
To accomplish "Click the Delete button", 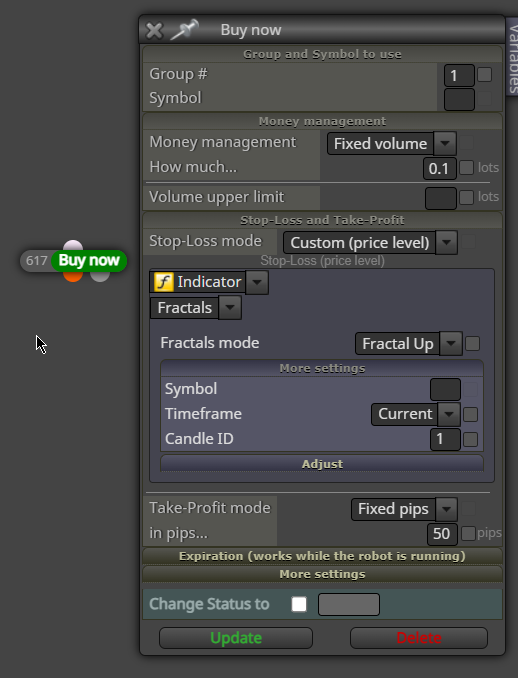I will point(419,638).
